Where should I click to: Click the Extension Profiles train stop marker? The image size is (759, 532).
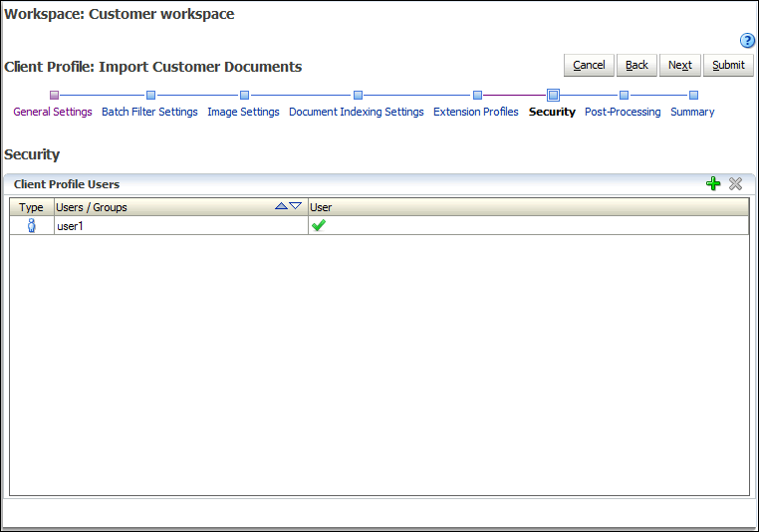click(x=477, y=95)
